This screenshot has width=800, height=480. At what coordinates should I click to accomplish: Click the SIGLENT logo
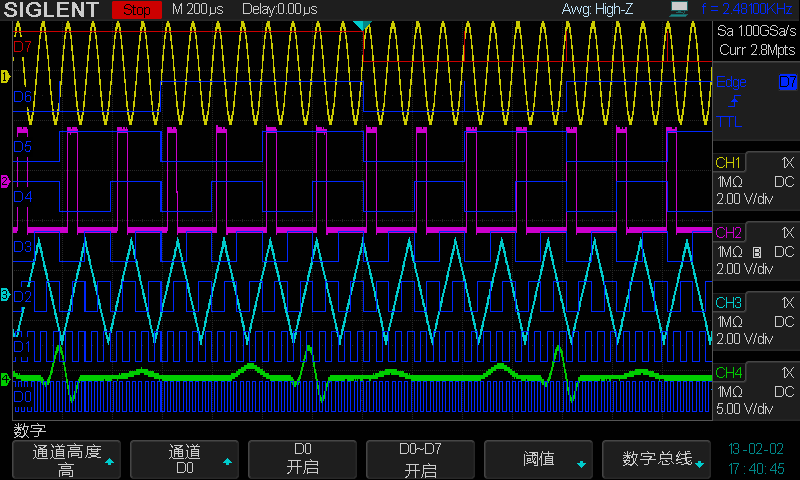[x=50, y=10]
